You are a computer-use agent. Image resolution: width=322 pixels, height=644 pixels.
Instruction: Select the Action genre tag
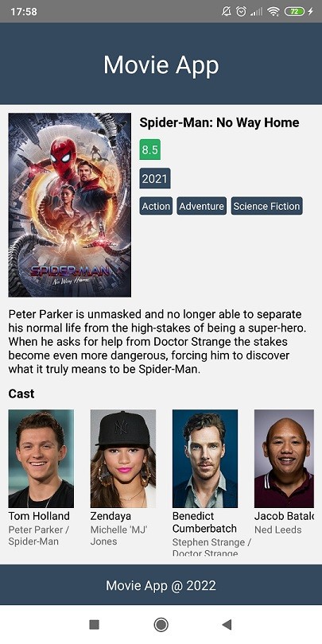click(156, 206)
